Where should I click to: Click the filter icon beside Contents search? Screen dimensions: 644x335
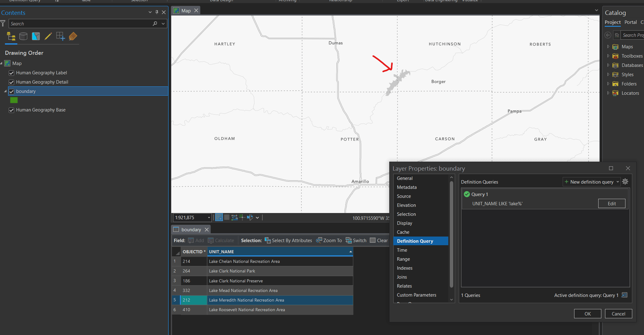tap(3, 23)
